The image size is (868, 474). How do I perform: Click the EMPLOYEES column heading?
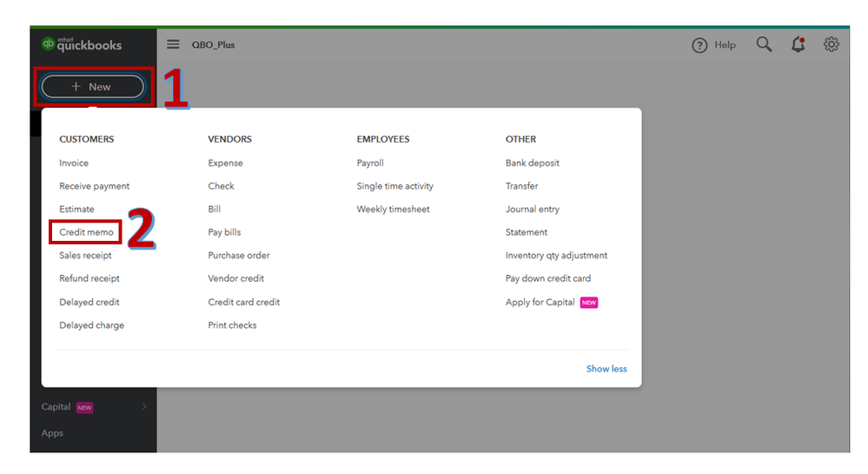382,139
